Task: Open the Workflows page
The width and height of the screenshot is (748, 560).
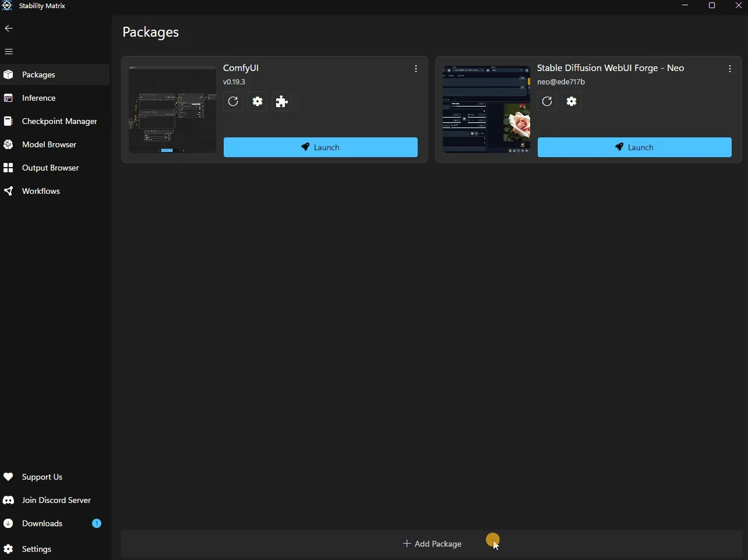Action: tap(55, 192)
